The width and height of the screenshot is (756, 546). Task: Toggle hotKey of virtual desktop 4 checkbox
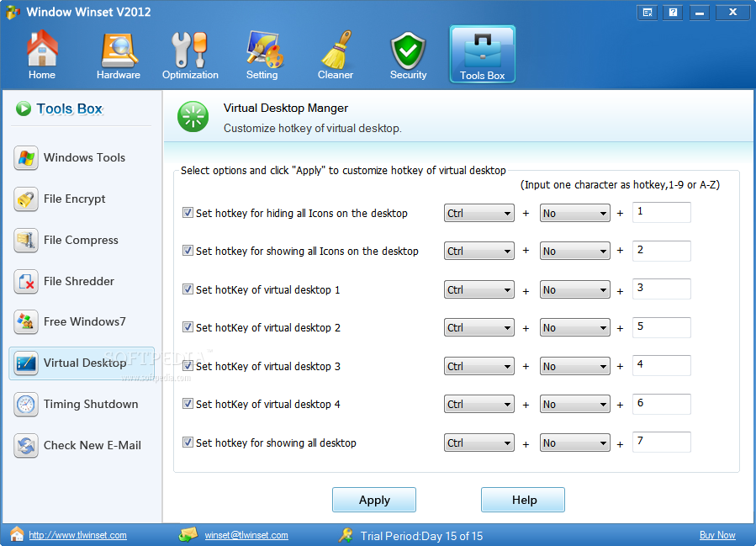188,404
